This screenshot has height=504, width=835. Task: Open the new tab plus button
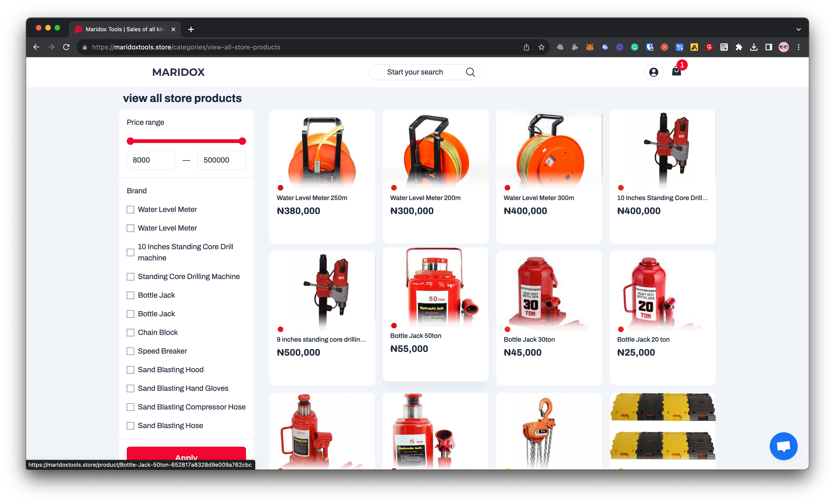click(191, 30)
